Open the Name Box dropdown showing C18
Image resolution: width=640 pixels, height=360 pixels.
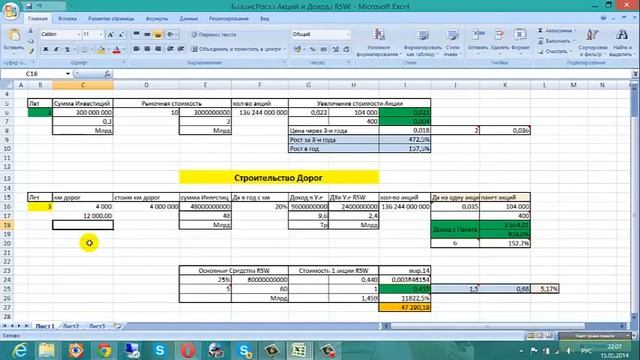tap(68, 74)
